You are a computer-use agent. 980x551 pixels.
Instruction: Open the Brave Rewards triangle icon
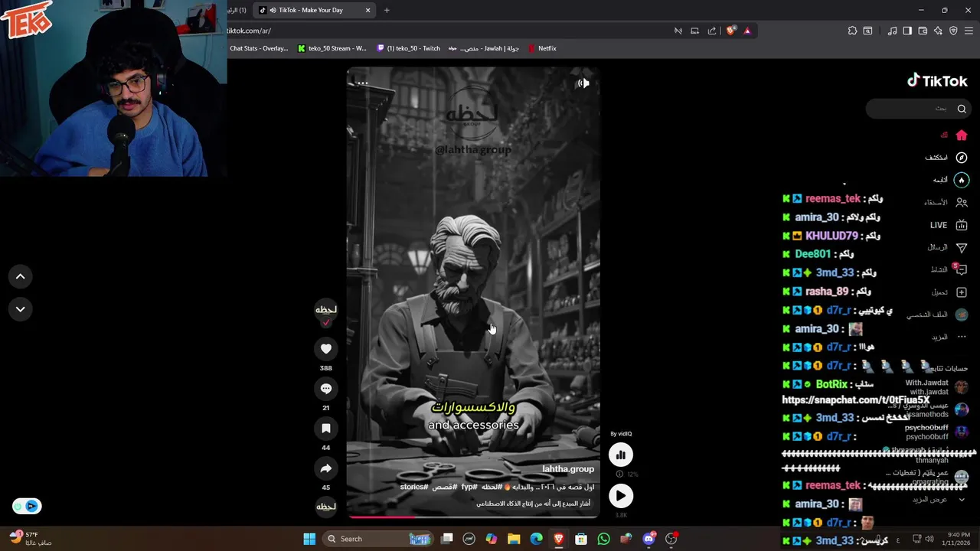point(747,31)
